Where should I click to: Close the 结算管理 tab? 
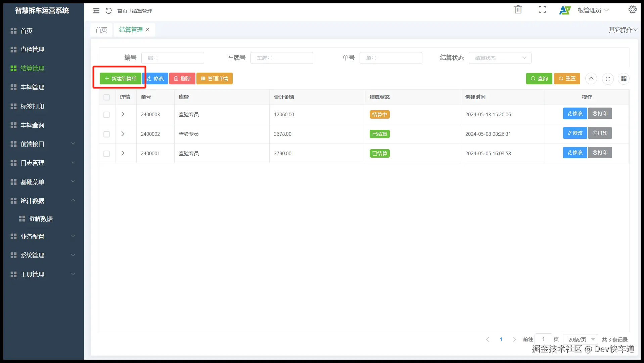click(x=147, y=30)
